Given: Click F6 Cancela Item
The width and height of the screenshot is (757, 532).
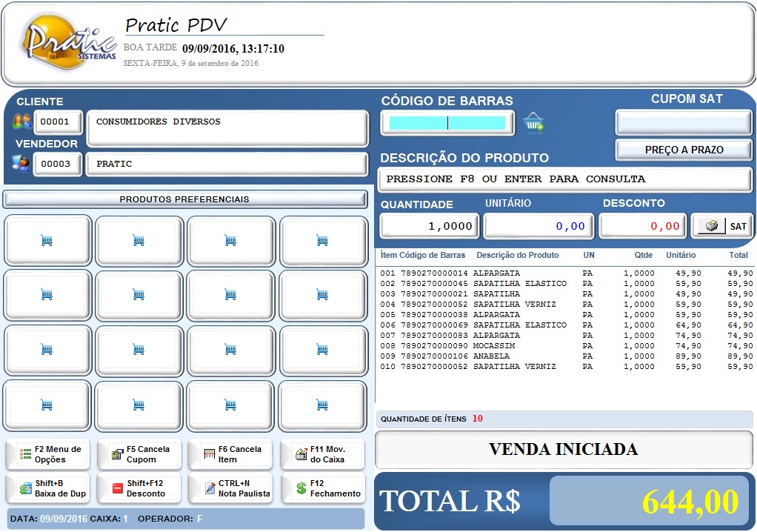Looking at the screenshot, I should (x=231, y=454).
